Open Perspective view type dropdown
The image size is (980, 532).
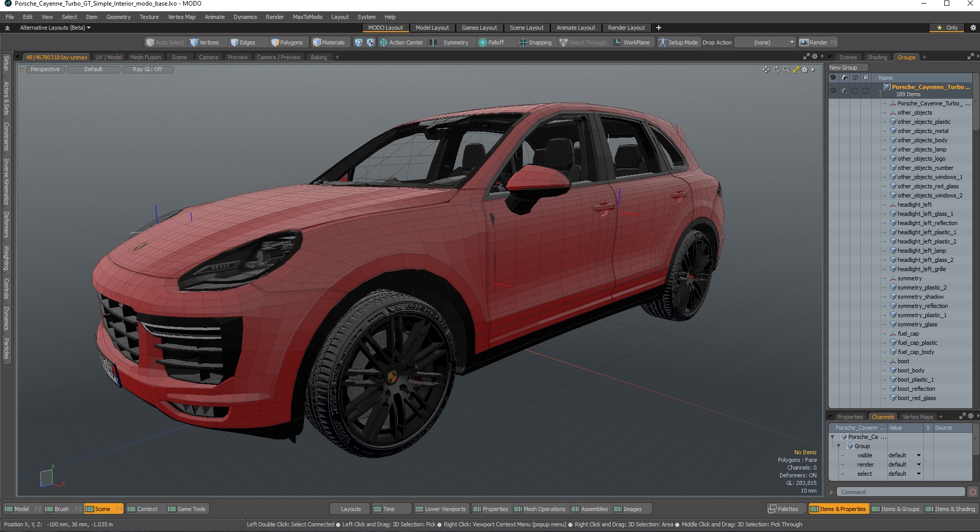(45, 69)
